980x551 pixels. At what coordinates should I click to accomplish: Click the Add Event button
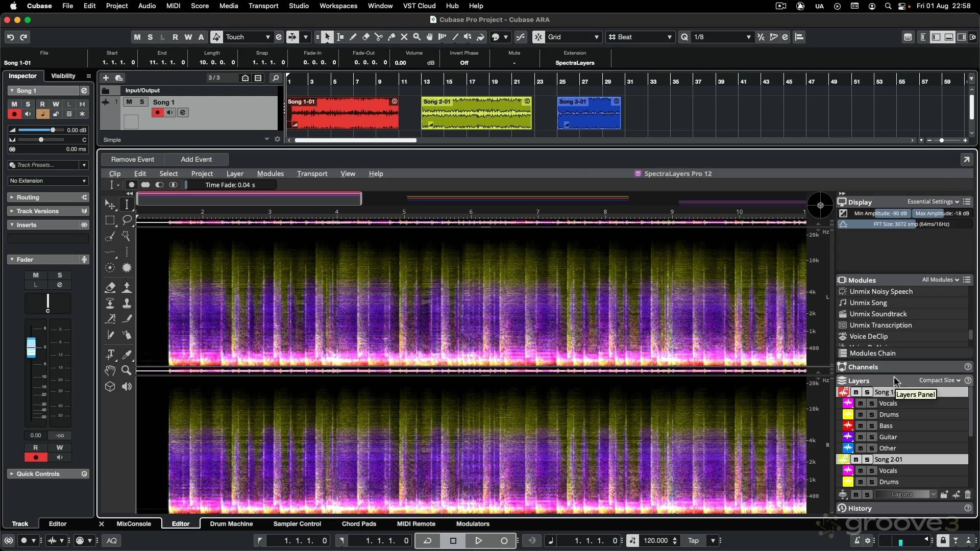coord(196,159)
